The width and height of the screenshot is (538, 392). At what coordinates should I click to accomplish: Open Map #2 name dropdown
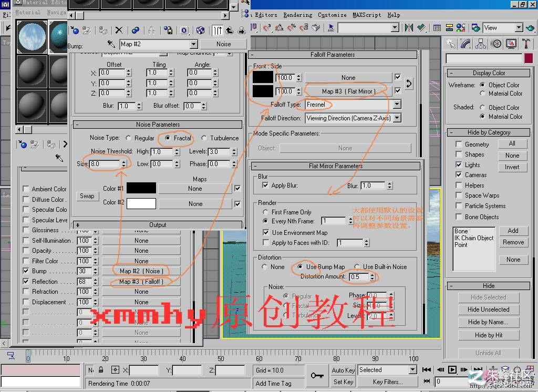tap(194, 44)
